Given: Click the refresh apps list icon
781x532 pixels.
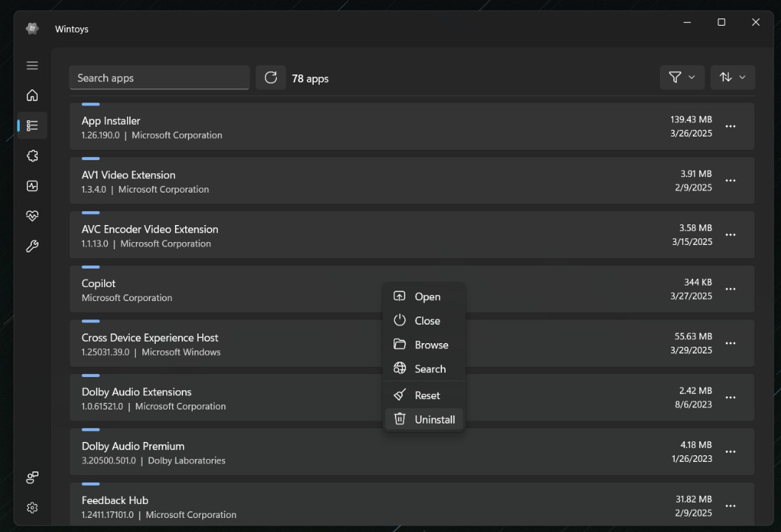Looking at the screenshot, I should [x=271, y=77].
